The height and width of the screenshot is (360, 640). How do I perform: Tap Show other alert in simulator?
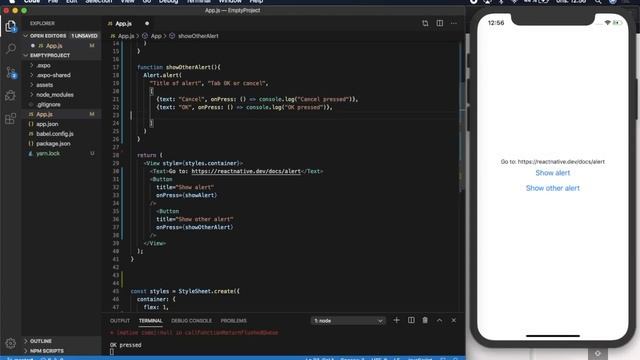[553, 188]
